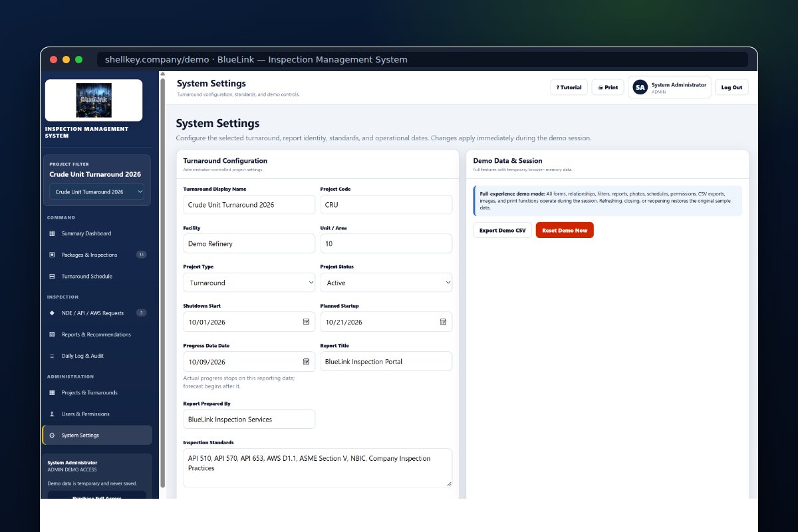The image size is (798, 532).
Task: Click the Turnaround Configuration heading
Action: click(225, 161)
